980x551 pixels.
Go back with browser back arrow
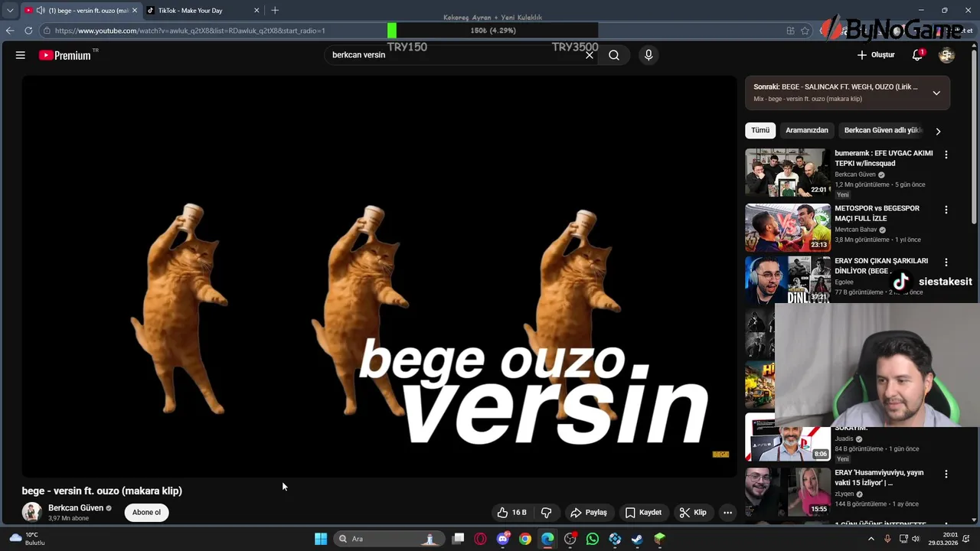(9, 31)
